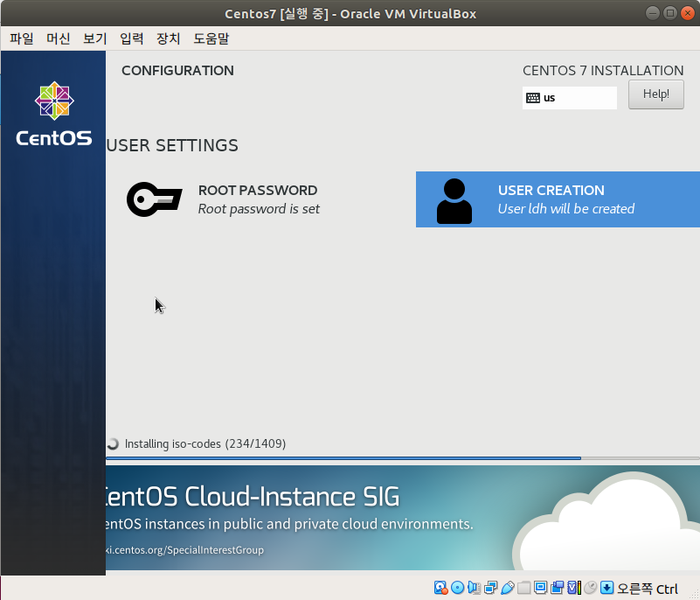Open USER CREATION settings
The width and height of the screenshot is (700, 600).
tap(558, 199)
